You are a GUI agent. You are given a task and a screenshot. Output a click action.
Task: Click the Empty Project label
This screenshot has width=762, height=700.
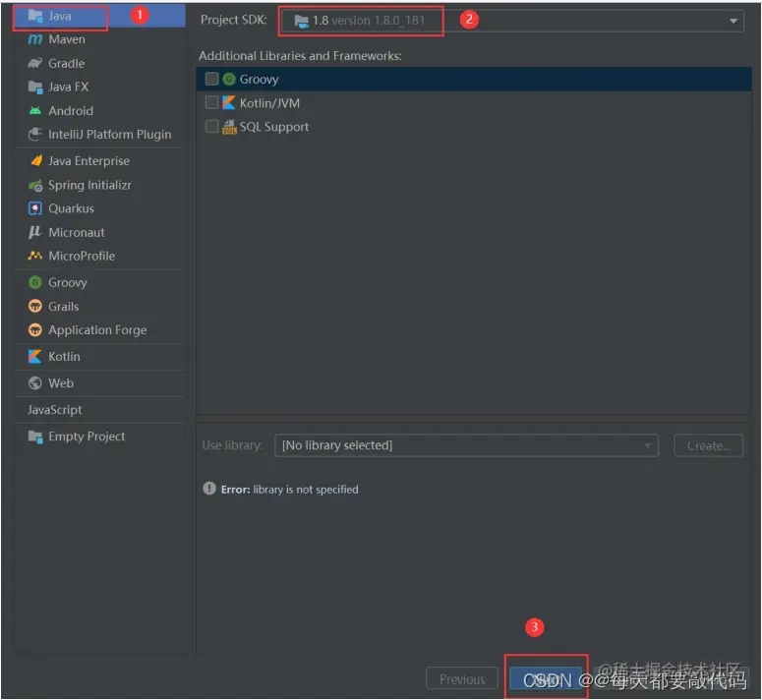click(x=87, y=437)
